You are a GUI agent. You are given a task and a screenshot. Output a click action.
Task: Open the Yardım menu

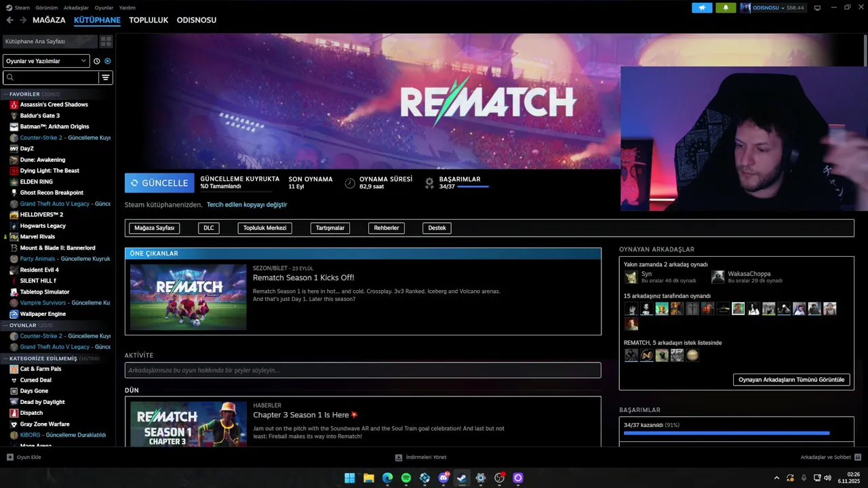(127, 7)
